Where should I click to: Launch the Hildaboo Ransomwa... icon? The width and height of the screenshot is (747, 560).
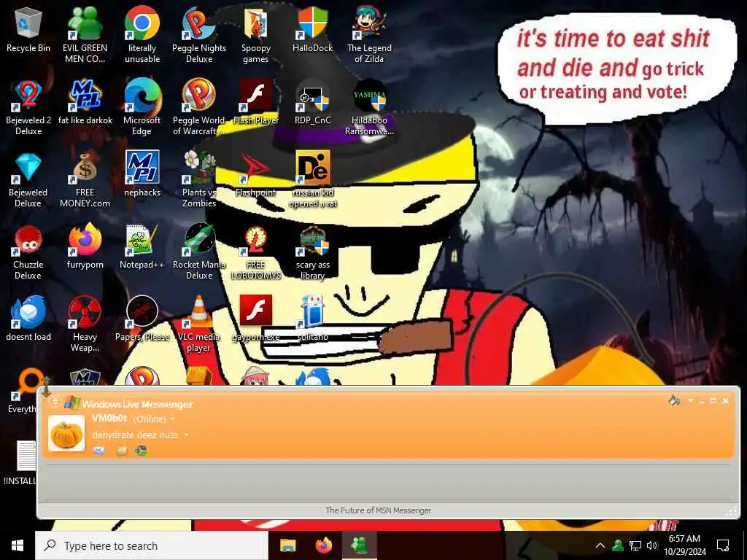tap(369, 106)
